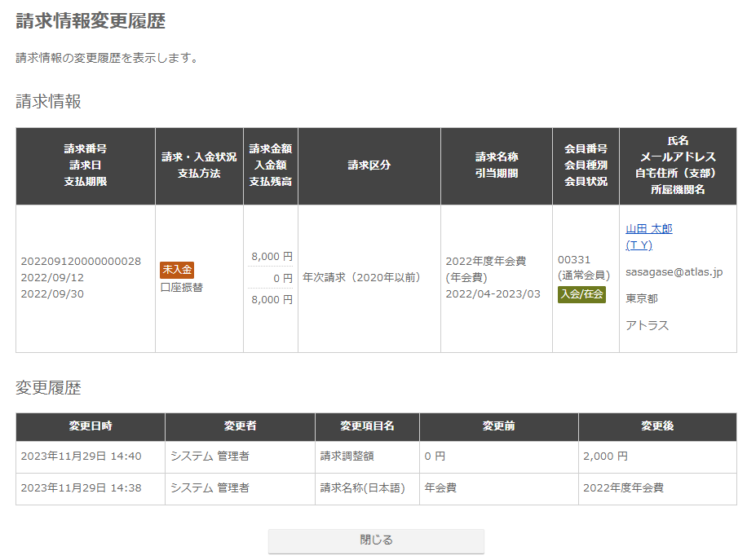Select the after value 2,000 円

click(x=605, y=456)
